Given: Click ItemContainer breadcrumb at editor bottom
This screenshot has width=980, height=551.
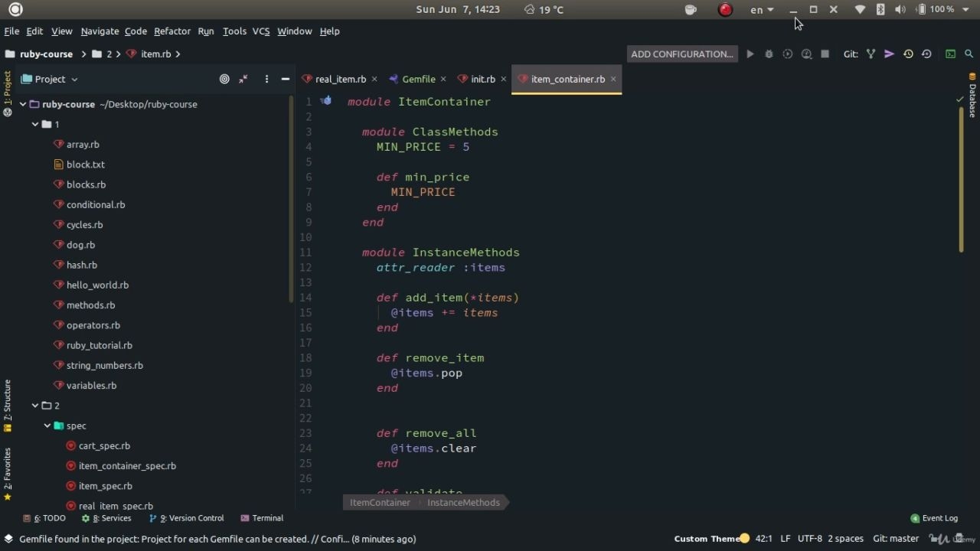Looking at the screenshot, I should pos(380,503).
